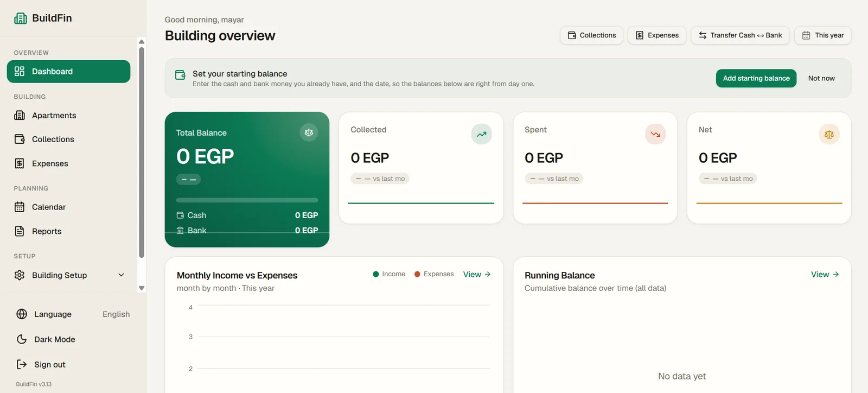Toggle the Expenses legend item
Image resolution: width=868 pixels, height=393 pixels.
(434, 274)
